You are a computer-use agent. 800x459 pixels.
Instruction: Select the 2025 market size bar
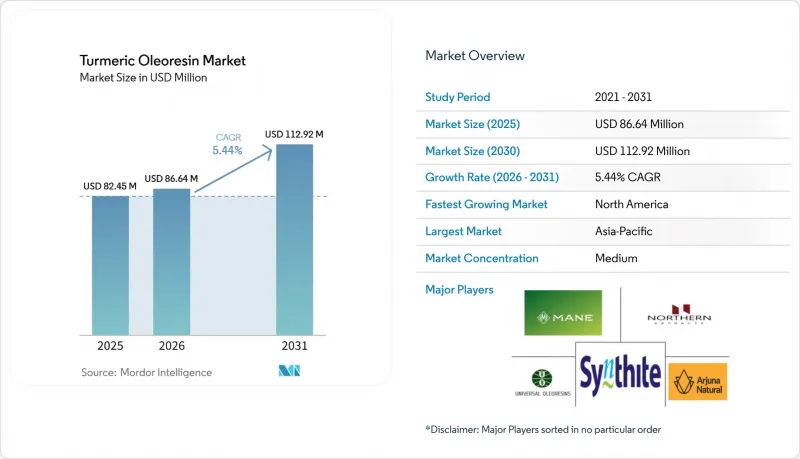coord(110,265)
